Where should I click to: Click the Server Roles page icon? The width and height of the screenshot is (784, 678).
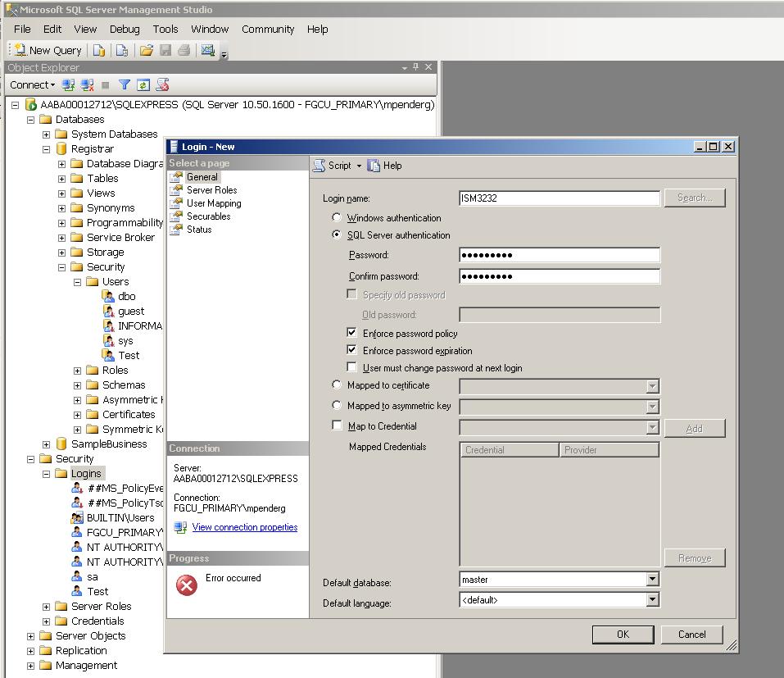[176, 190]
